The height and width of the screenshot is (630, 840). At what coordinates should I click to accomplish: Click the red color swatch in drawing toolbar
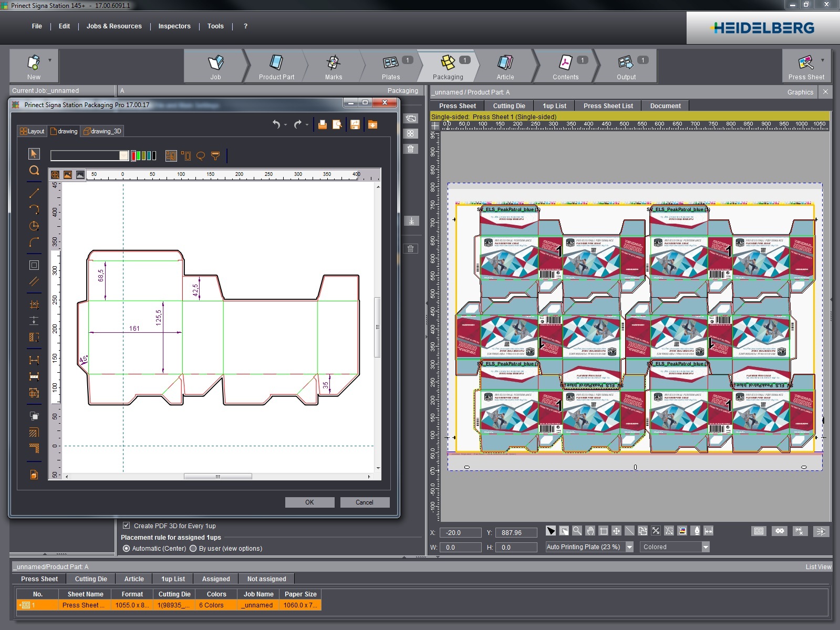click(x=133, y=155)
